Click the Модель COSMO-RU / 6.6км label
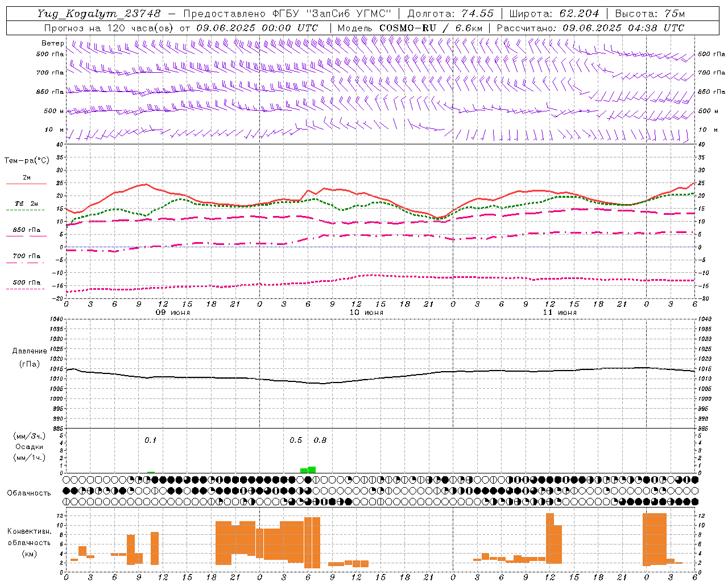Screen dimensions: 728x582 tap(409, 28)
